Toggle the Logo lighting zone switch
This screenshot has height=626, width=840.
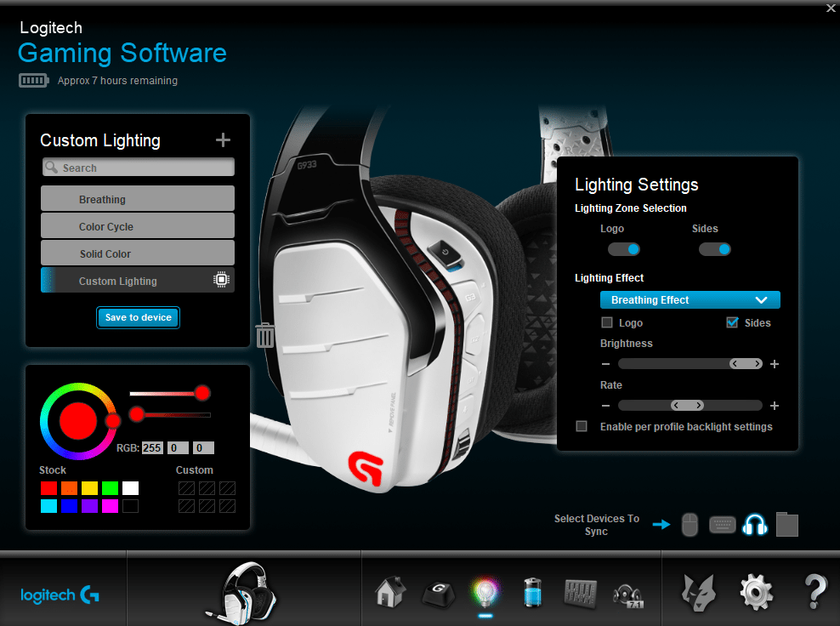point(623,249)
